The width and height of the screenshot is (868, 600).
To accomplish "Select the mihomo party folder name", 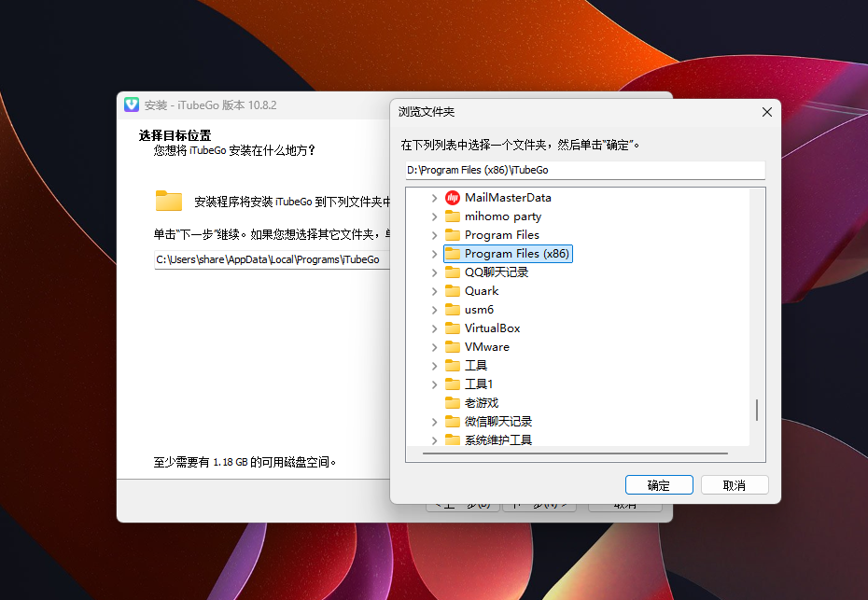I will [x=503, y=216].
